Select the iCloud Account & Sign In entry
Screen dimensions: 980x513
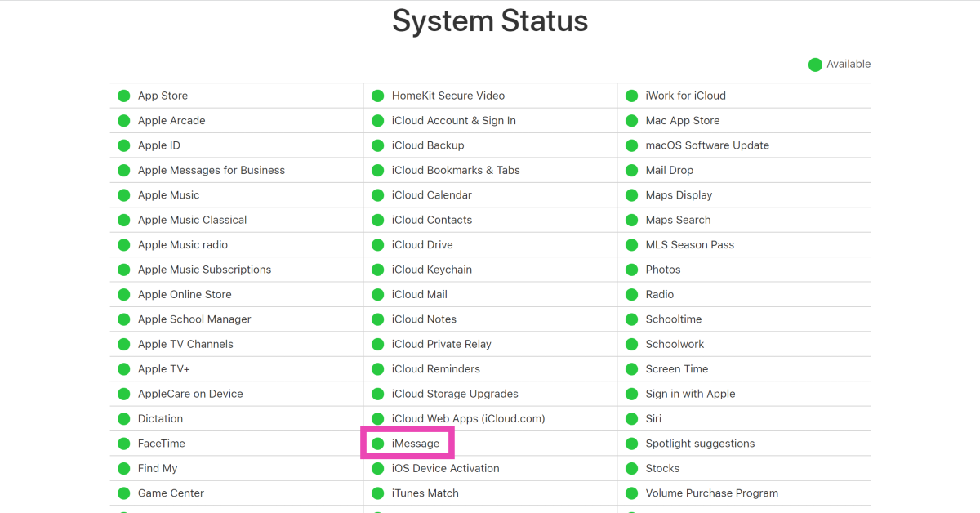(x=454, y=120)
